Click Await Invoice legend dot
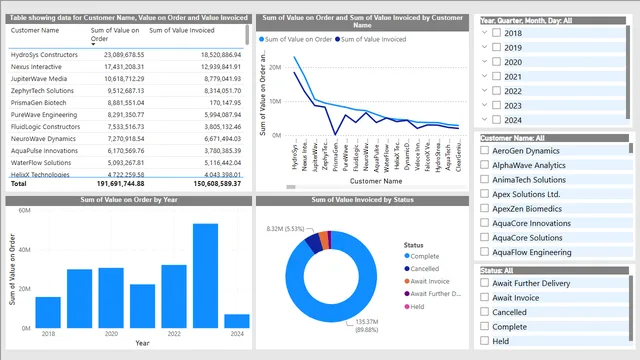 (407, 281)
